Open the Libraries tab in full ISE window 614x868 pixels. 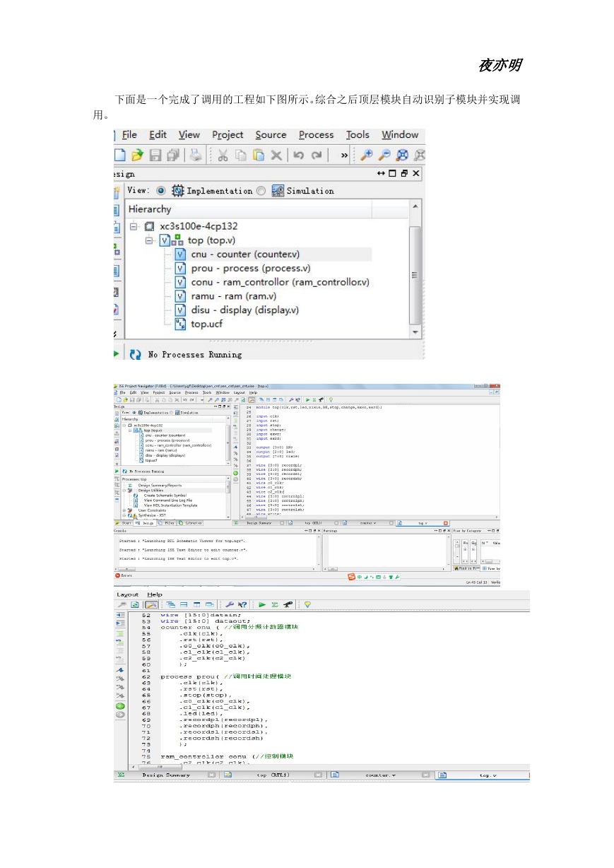coord(191,523)
